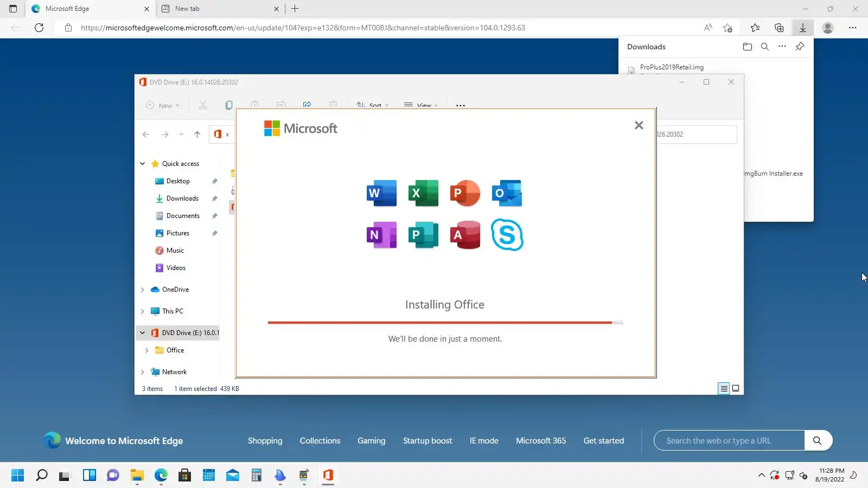Open downloads folder from Downloads panel

tap(748, 47)
